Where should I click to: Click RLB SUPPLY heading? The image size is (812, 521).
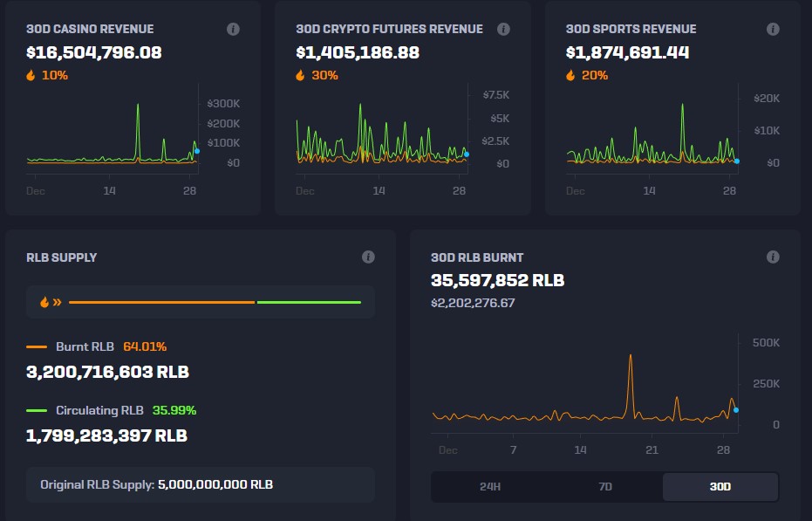[x=62, y=257]
